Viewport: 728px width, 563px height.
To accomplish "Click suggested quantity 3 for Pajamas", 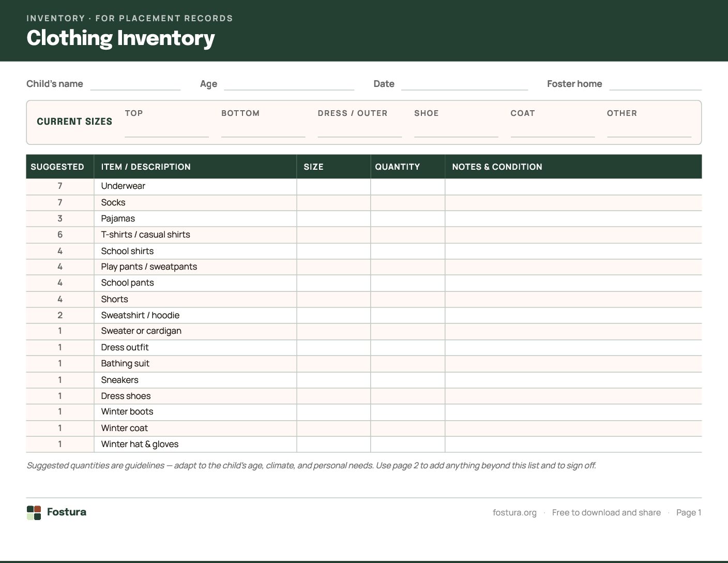I will pos(60,218).
